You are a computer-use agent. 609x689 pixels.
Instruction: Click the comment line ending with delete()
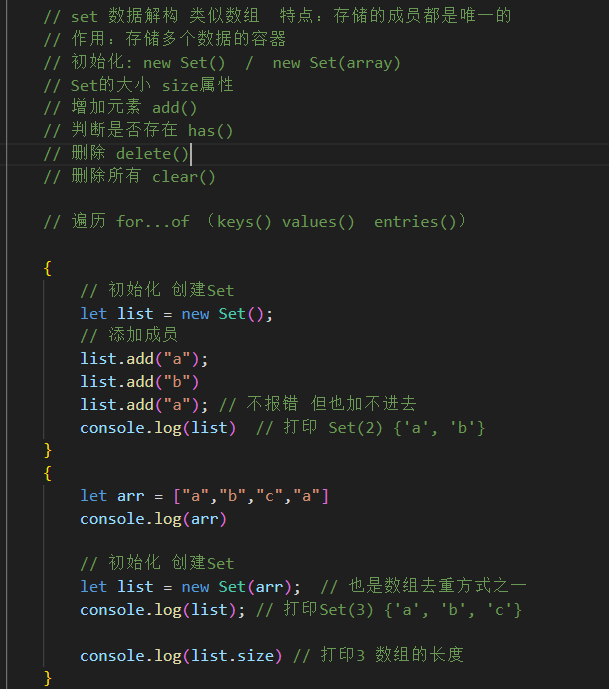[117, 153]
